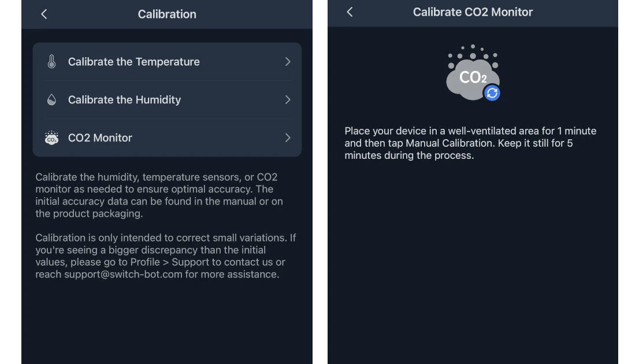Open Calibrate the Humidity via its chevron
The height and width of the screenshot is (364, 639).
click(x=288, y=99)
